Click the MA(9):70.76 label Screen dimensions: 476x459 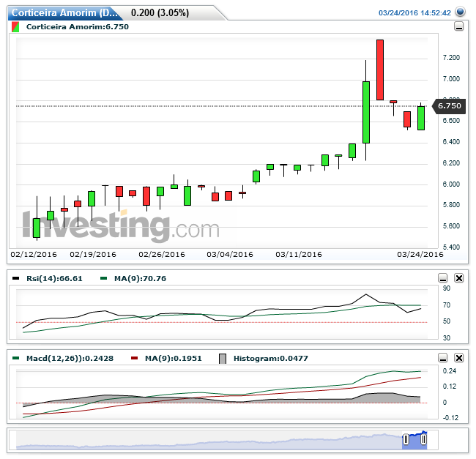[140, 278]
